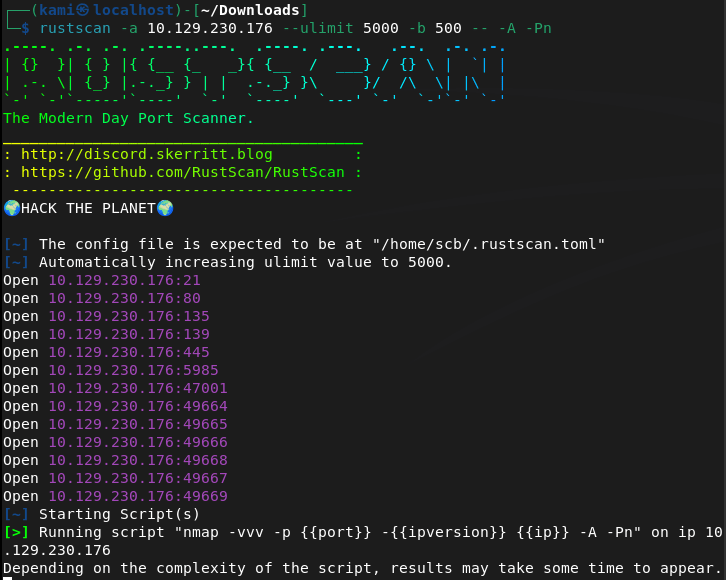Click the [~] marker before Starting Script(s)

click(x=16, y=514)
